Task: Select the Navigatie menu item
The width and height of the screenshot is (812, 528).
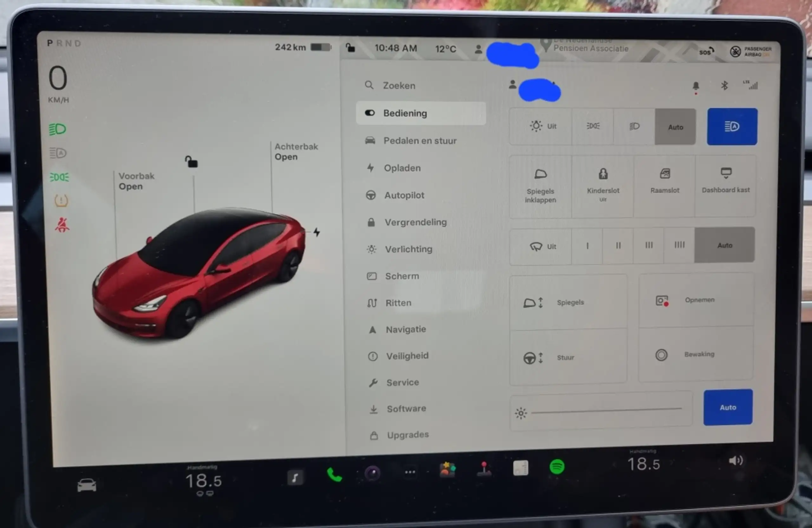Action: [x=407, y=329]
